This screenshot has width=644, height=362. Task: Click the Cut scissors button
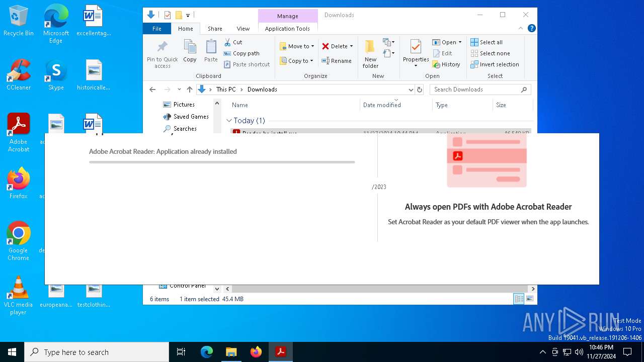click(233, 42)
